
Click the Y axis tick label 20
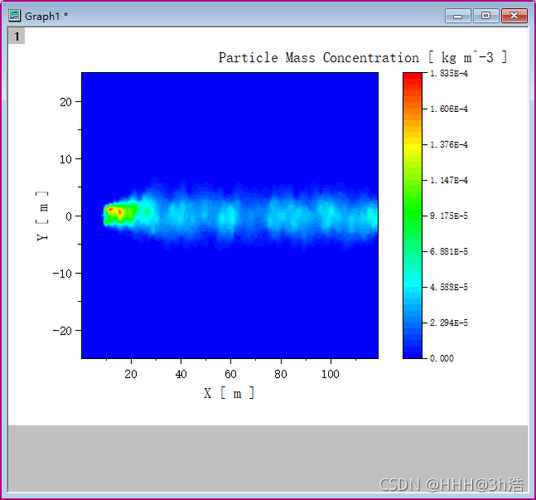(x=66, y=102)
